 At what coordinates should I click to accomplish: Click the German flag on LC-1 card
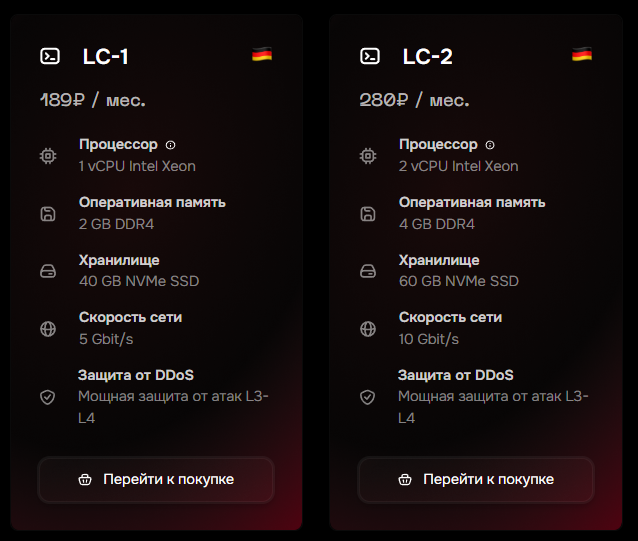(x=262, y=54)
